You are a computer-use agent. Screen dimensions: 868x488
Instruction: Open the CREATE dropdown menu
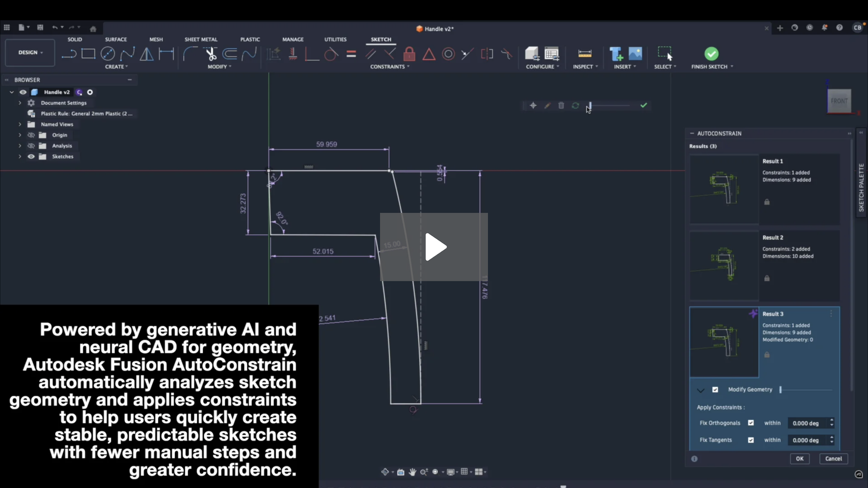coord(116,67)
